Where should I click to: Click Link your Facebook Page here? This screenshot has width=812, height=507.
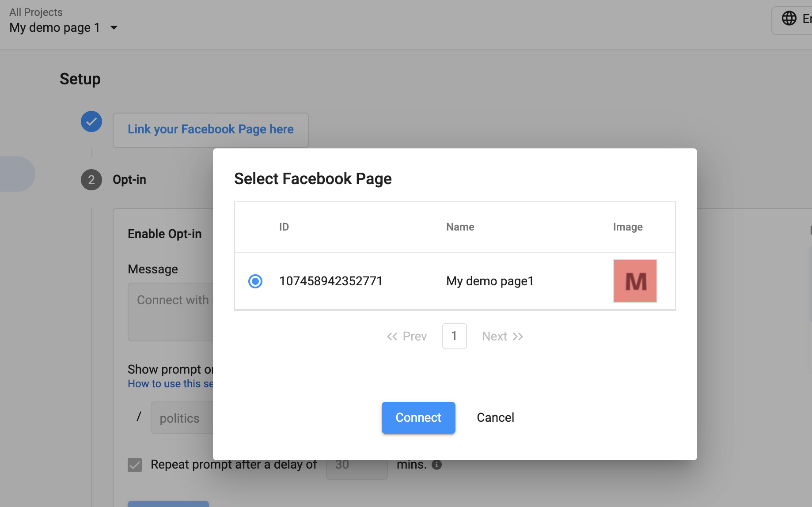click(211, 130)
